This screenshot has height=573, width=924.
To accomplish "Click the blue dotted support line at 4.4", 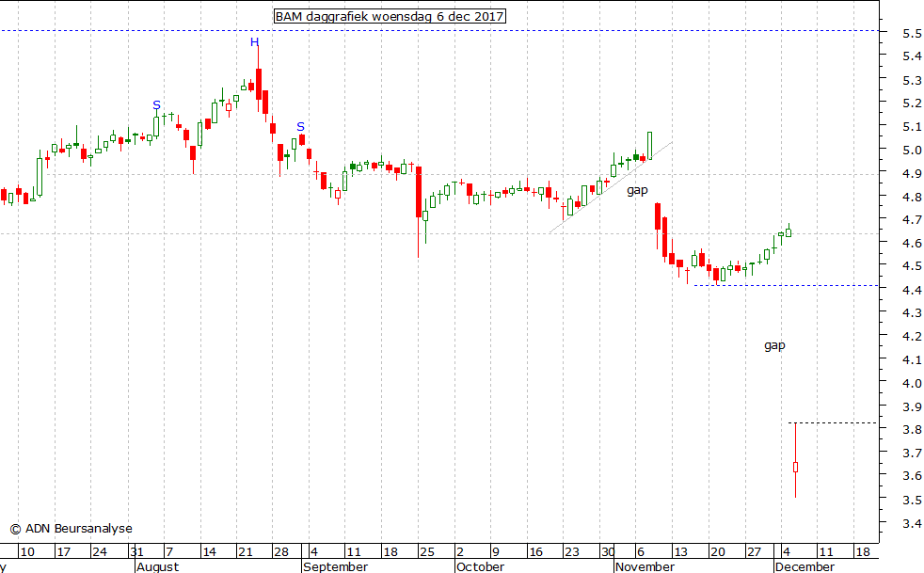I will (x=786, y=286).
